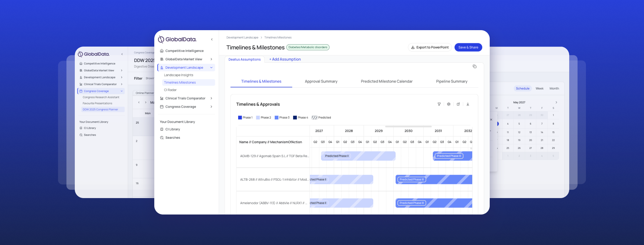Screen dimensions: 644x245
Task: Select May 20 in the right window calendar
Action: coord(530,140)
